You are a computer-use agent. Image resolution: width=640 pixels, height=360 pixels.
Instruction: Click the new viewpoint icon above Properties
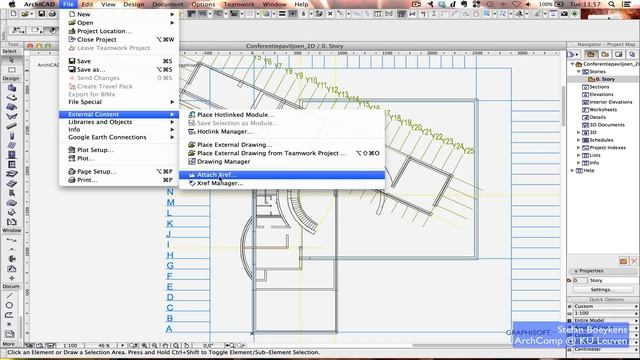(x=623, y=261)
